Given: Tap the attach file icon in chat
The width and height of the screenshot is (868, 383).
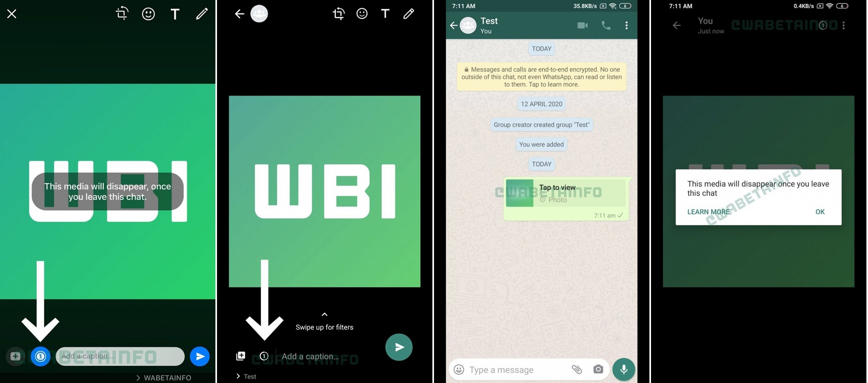Looking at the screenshot, I should pyautogui.click(x=577, y=368).
